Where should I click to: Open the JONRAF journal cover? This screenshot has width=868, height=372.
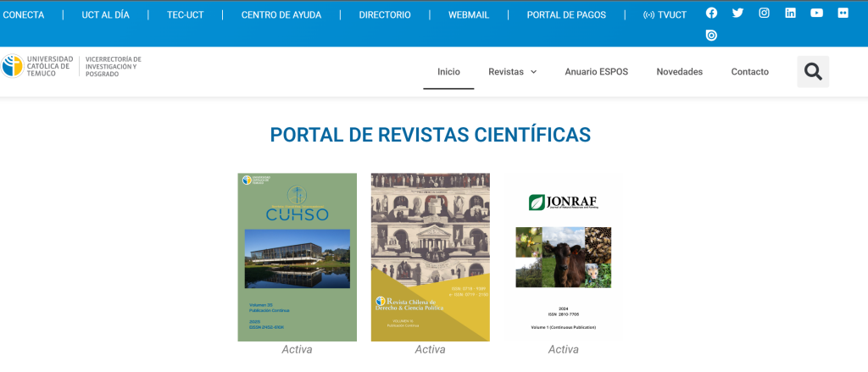tap(564, 257)
